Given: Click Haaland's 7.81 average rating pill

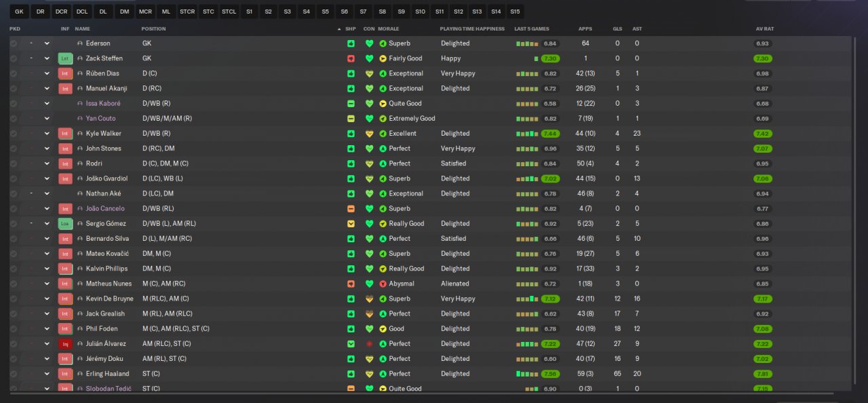Looking at the screenshot, I should click(x=763, y=374).
